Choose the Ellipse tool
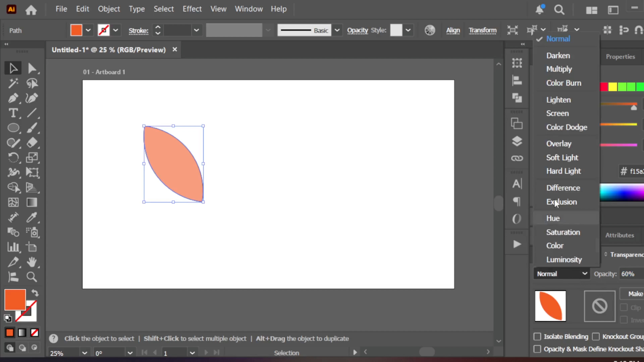 (13, 128)
